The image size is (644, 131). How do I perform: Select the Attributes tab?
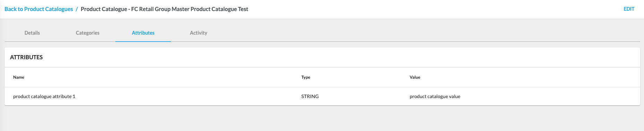coord(143,33)
